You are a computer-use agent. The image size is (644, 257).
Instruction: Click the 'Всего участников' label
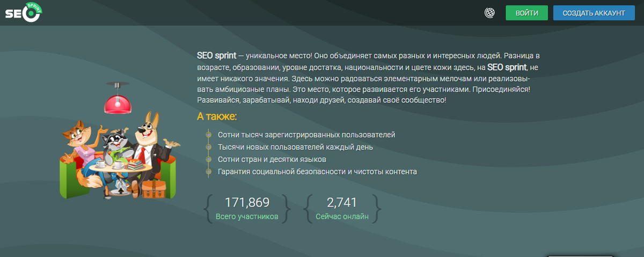tap(247, 217)
